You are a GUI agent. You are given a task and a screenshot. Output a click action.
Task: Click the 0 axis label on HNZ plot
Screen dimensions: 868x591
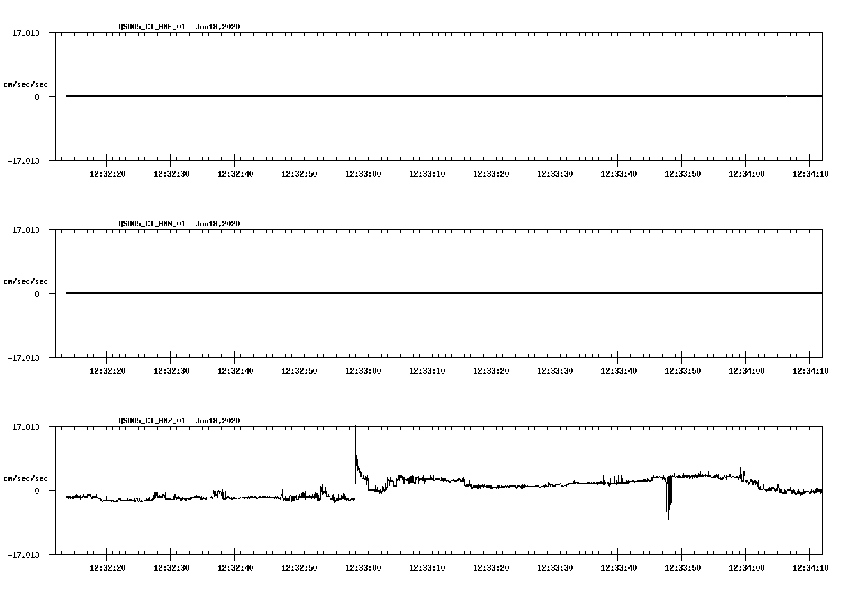pos(37,491)
